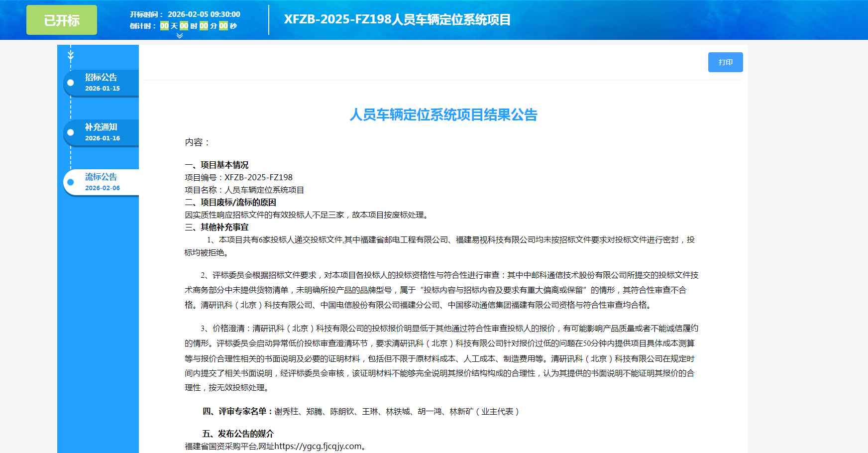
Task: Click the countdown minutes (分) digit box
Action: pyautogui.click(x=204, y=26)
